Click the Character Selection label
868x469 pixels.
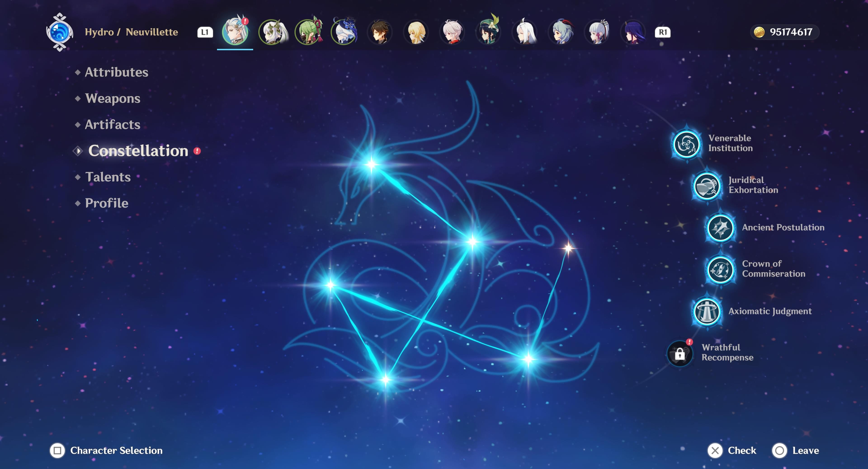(x=116, y=450)
